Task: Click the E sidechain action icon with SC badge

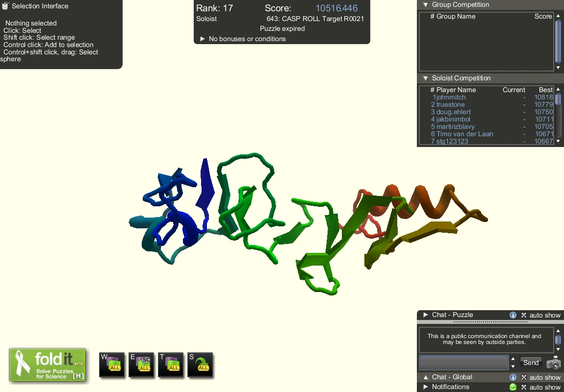Action: 141,364
